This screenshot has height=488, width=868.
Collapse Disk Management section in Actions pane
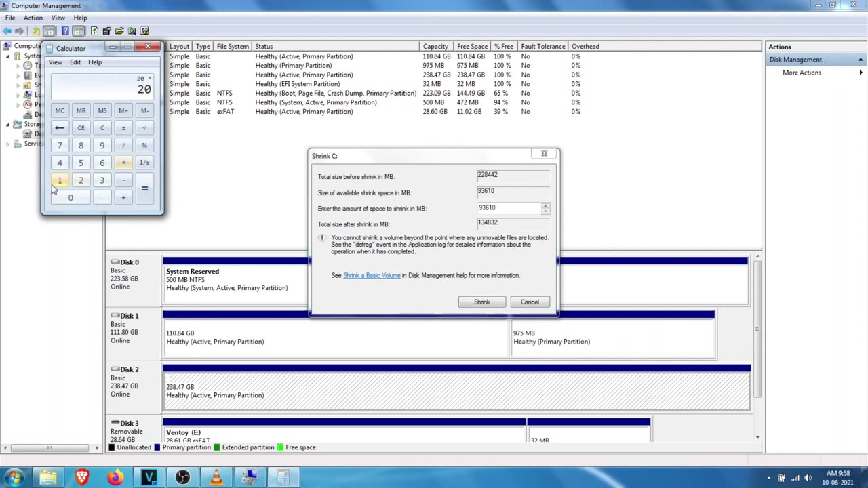click(861, 60)
